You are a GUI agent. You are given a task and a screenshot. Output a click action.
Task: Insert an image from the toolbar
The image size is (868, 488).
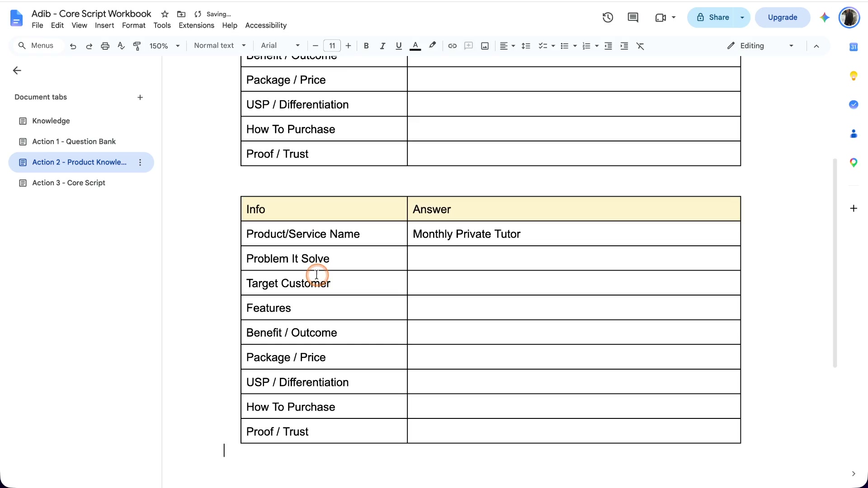[x=485, y=46]
